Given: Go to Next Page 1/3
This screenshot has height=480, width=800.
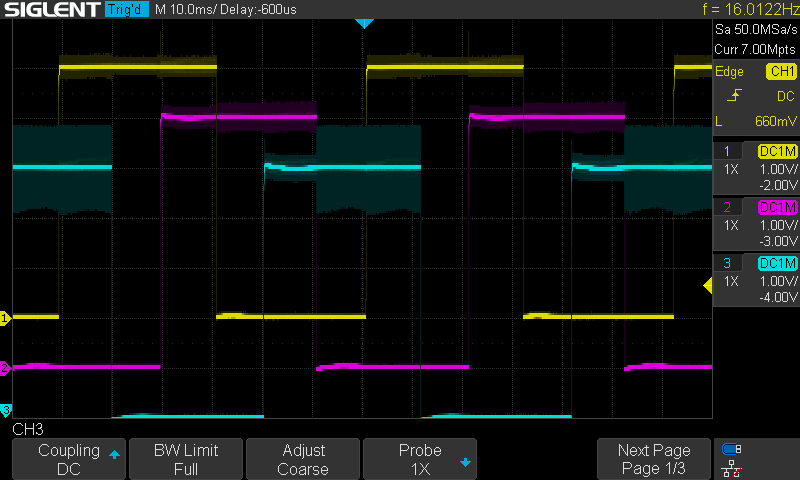Looking at the screenshot, I should (654, 459).
